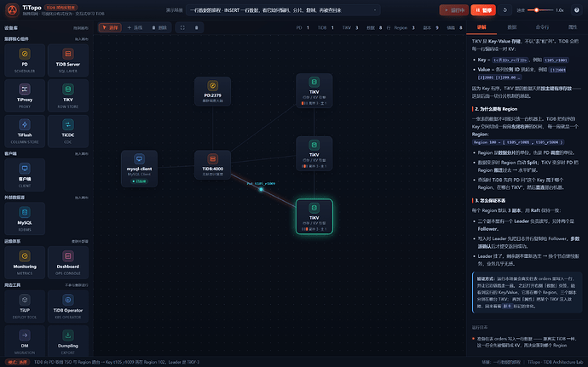Choose the TiUP deploy tool card
The image size is (588, 367).
click(x=25, y=307)
